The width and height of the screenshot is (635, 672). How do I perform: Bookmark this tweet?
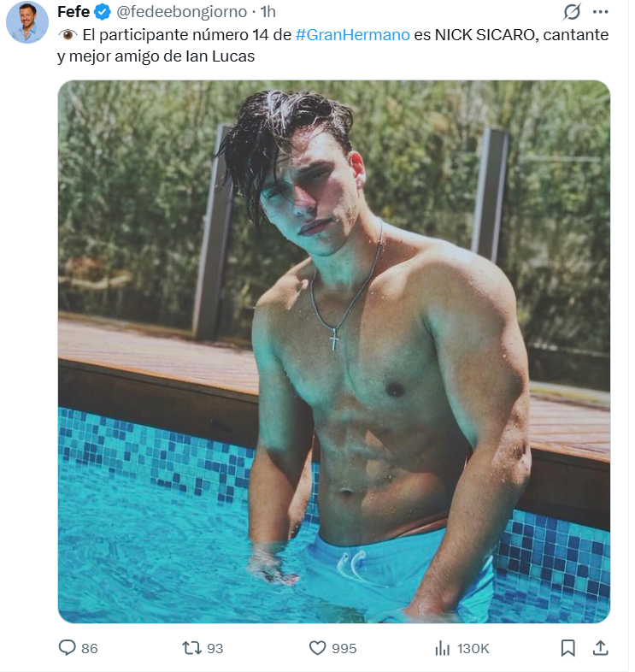[x=567, y=648]
